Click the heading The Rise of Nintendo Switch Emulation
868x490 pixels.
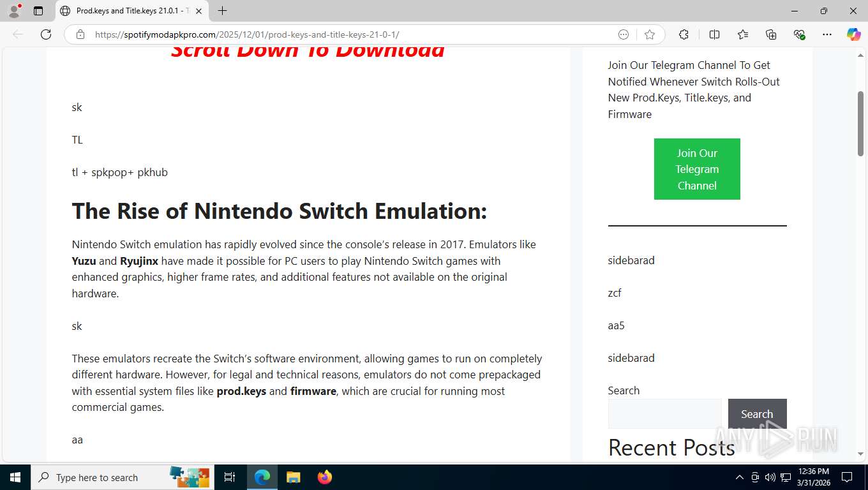pyautogui.click(x=279, y=211)
